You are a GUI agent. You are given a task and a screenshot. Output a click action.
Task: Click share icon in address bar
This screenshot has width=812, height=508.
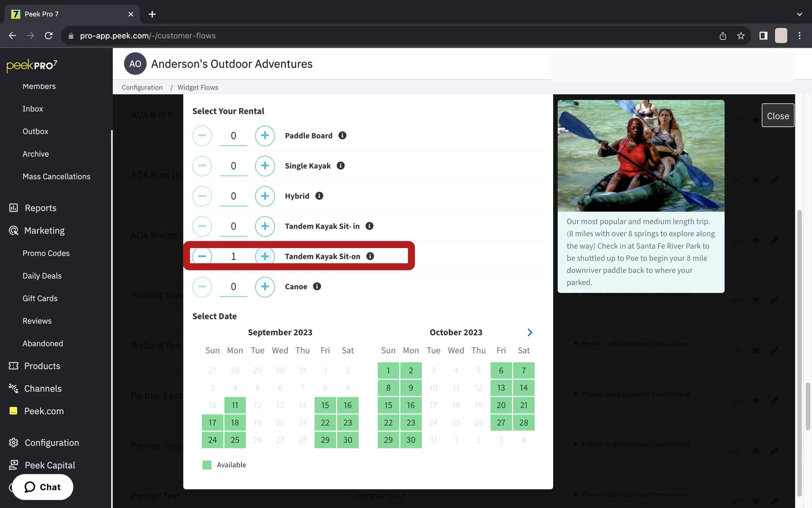[x=722, y=36]
